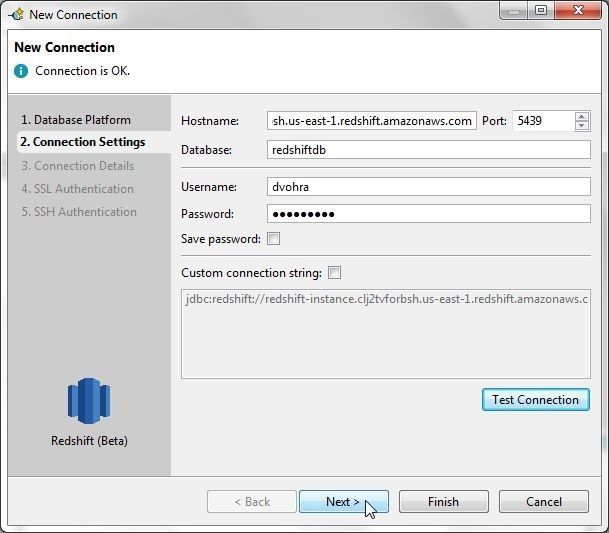This screenshot has height=533, width=609.
Task: Minimize the New Connection window
Action: point(514,10)
